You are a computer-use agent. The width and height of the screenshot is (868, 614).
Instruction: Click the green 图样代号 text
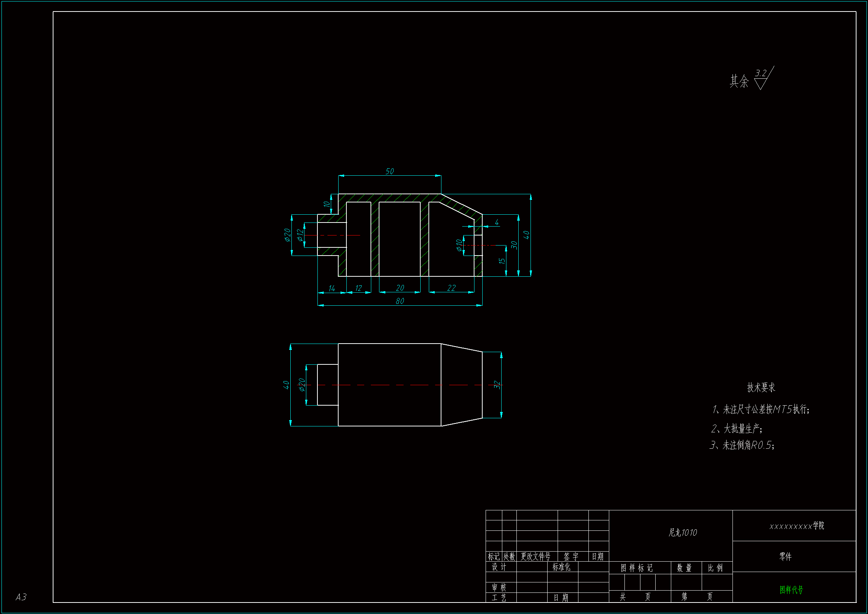click(x=791, y=590)
